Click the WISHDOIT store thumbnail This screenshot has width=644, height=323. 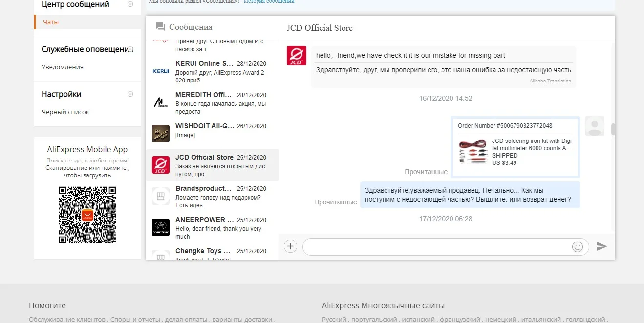point(161,134)
